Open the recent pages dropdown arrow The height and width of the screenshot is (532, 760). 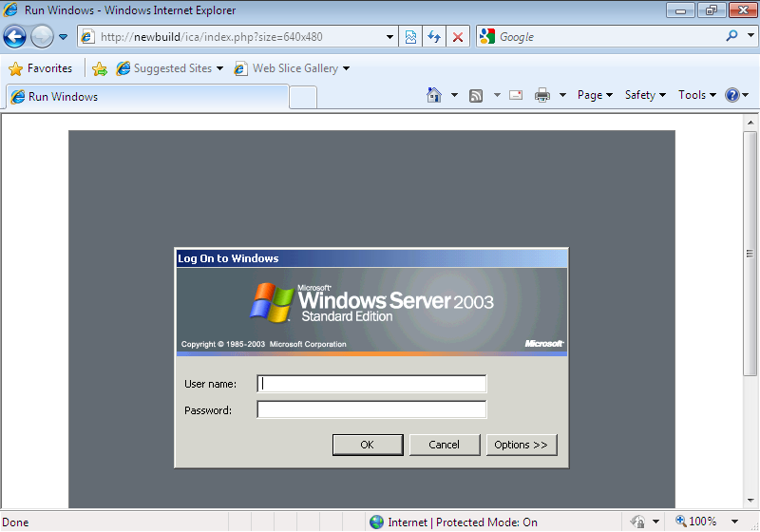pos(63,37)
